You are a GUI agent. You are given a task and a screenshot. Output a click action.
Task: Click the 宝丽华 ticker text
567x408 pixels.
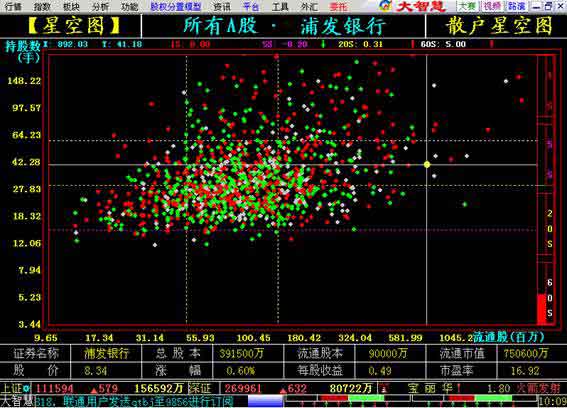coord(430,389)
